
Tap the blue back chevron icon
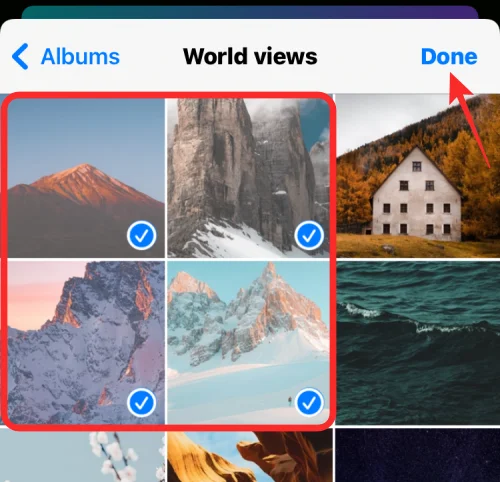20,56
